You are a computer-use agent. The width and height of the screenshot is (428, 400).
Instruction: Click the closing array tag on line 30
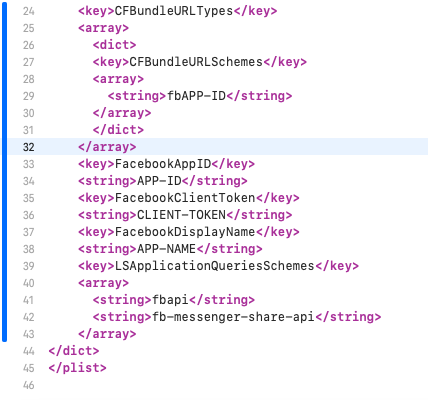(x=122, y=113)
